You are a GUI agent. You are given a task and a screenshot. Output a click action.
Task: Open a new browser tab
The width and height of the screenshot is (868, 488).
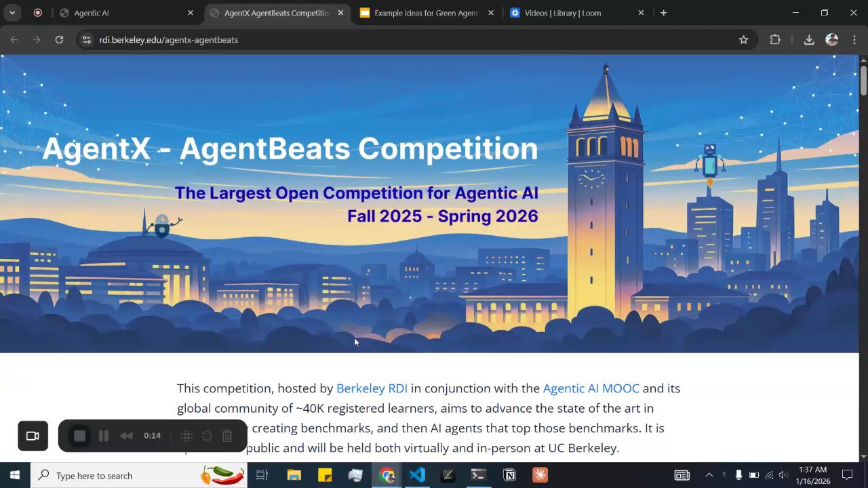[x=663, y=13]
